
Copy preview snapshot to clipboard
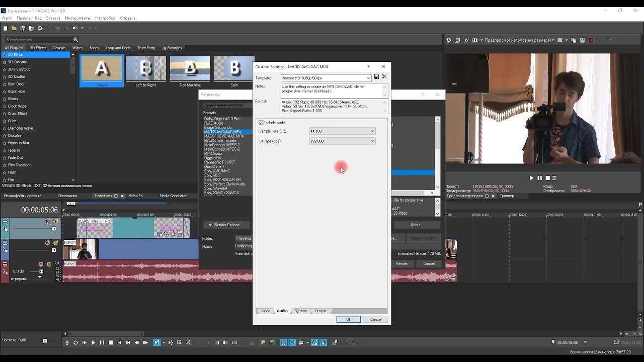pyautogui.click(x=574, y=40)
